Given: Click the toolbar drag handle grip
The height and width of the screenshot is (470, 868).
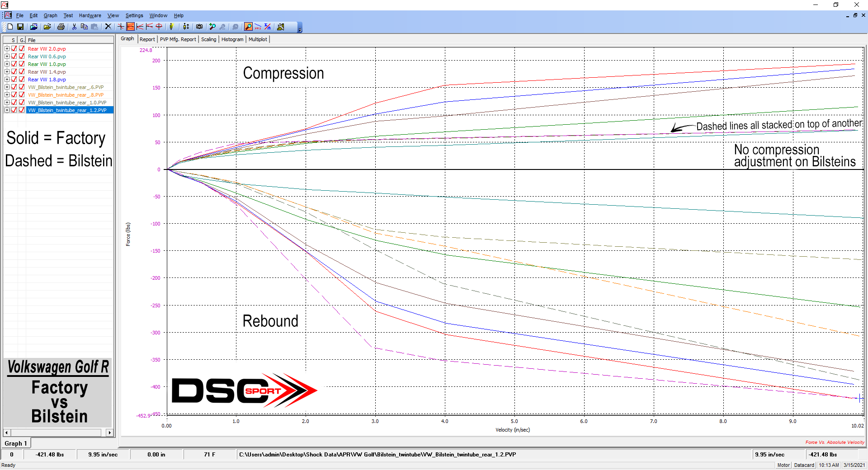Looking at the screenshot, I should pos(4,27).
